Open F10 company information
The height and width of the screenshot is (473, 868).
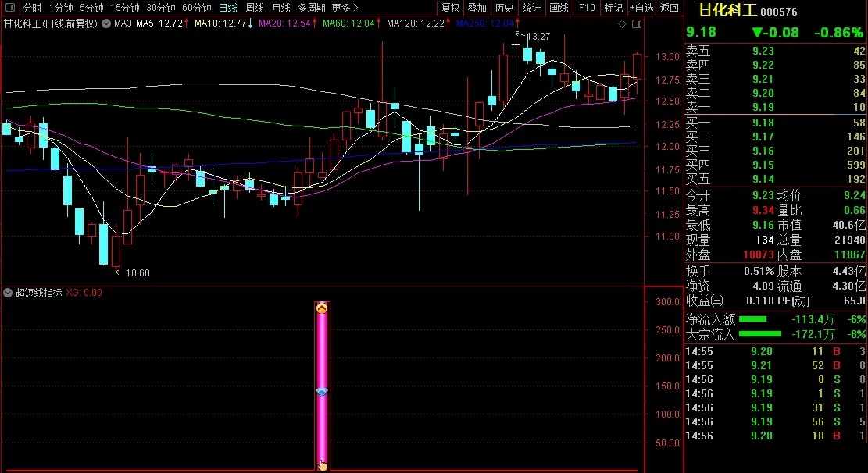(587, 8)
